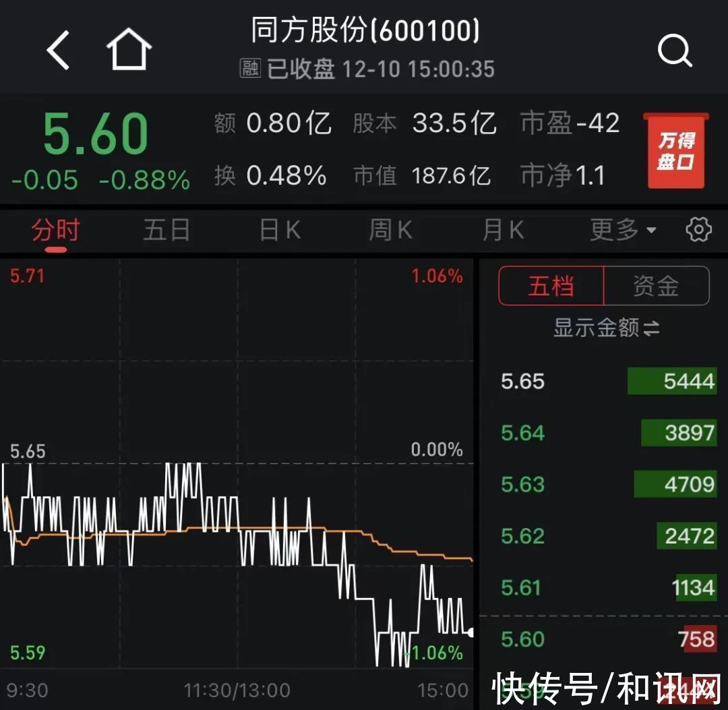
Task: Select the ask price 5.61 row
Action: (608, 587)
